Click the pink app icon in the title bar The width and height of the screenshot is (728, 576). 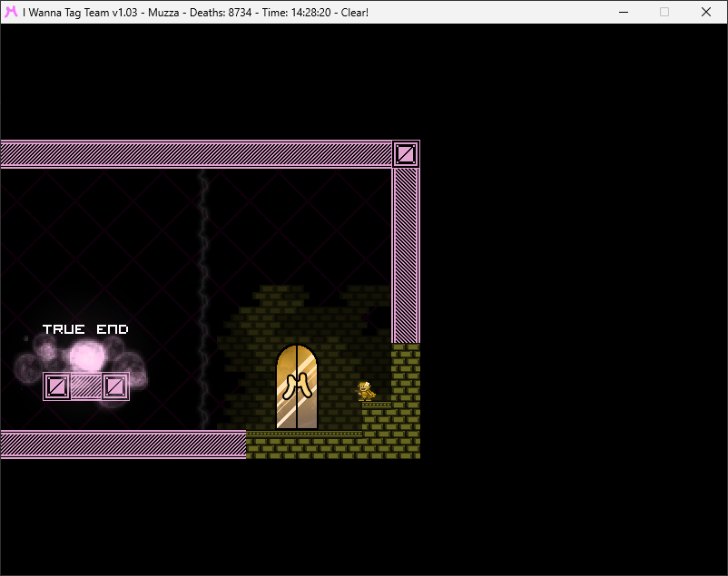(x=11, y=12)
